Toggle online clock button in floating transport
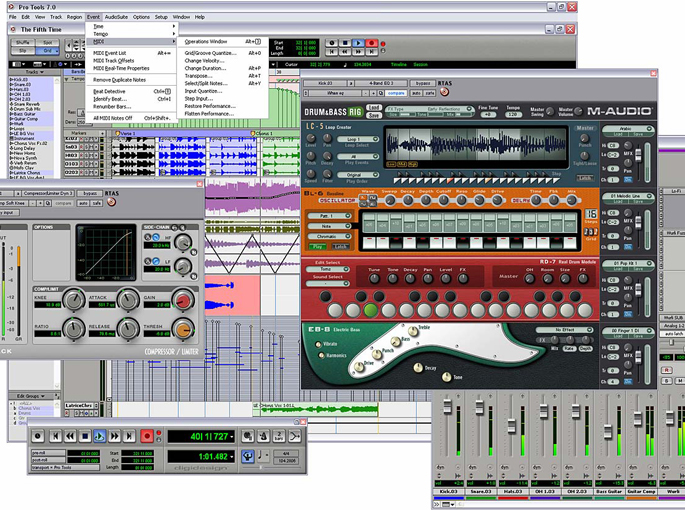Image resolution: width=685 pixels, height=510 pixels. 38,436
